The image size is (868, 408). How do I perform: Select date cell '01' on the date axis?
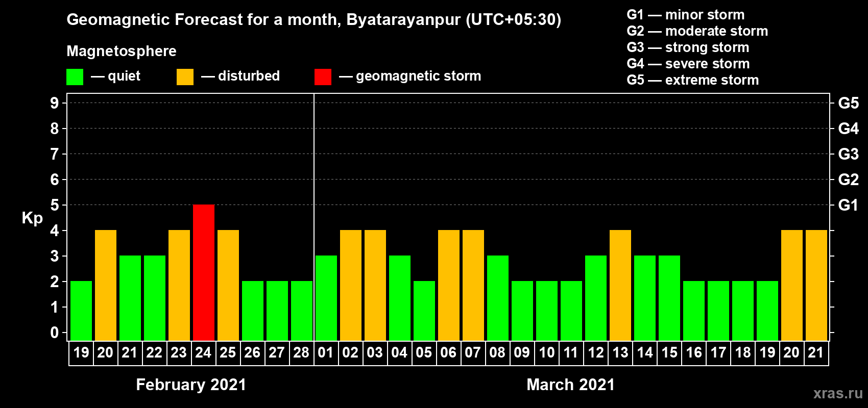[x=326, y=353]
